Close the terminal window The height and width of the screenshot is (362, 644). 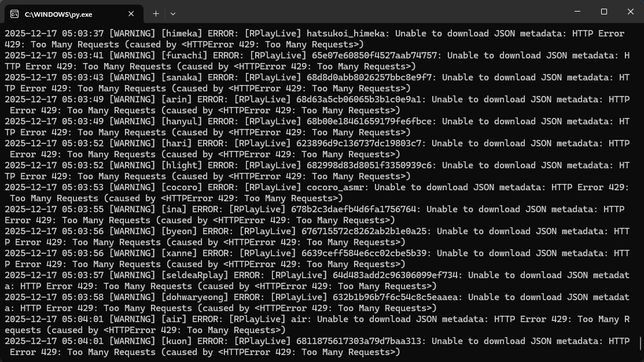tap(631, 12)
